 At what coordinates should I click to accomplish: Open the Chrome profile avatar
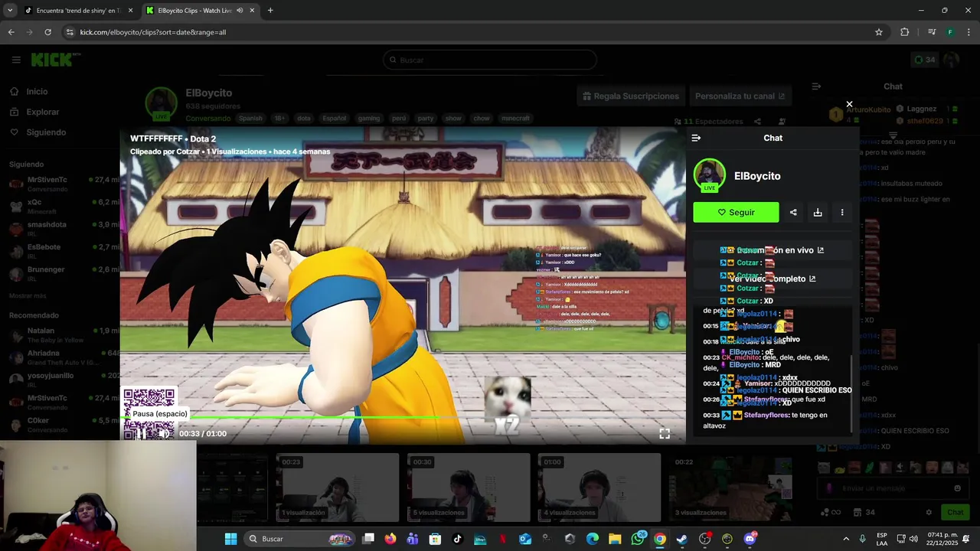(x=950, y=32)
